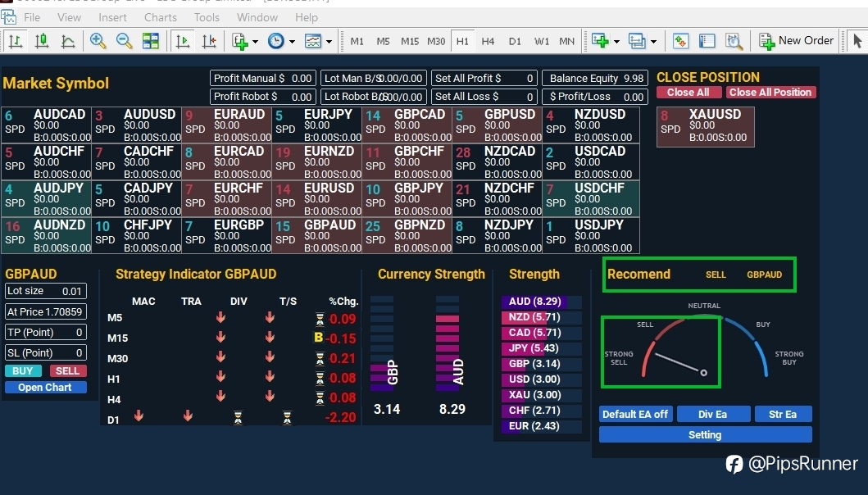
Task: Select the M5 timeframe
Action: [x=383, y=42]
